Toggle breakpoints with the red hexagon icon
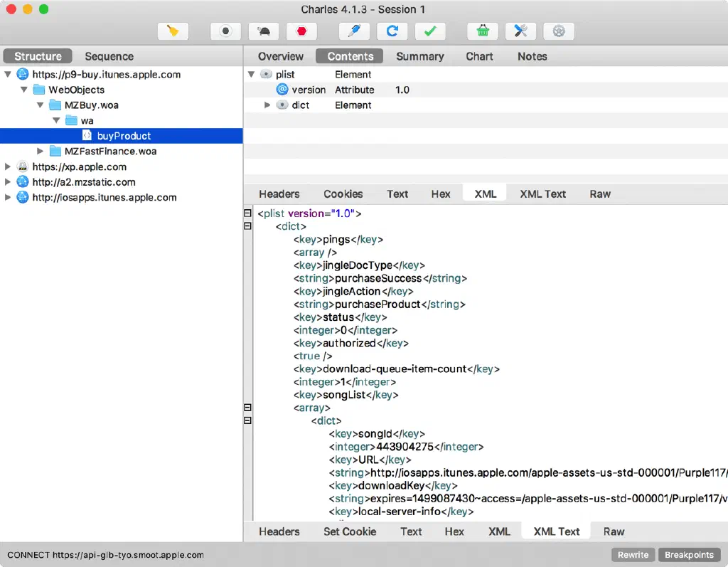This screenshot has width=728, height=567. coord(301,31)
